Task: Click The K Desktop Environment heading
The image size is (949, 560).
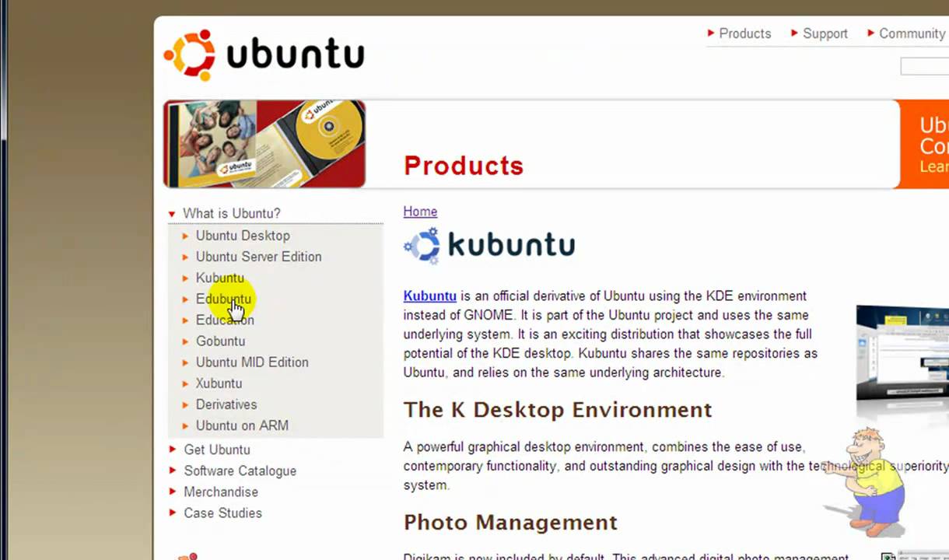Action: coord(558,410)
